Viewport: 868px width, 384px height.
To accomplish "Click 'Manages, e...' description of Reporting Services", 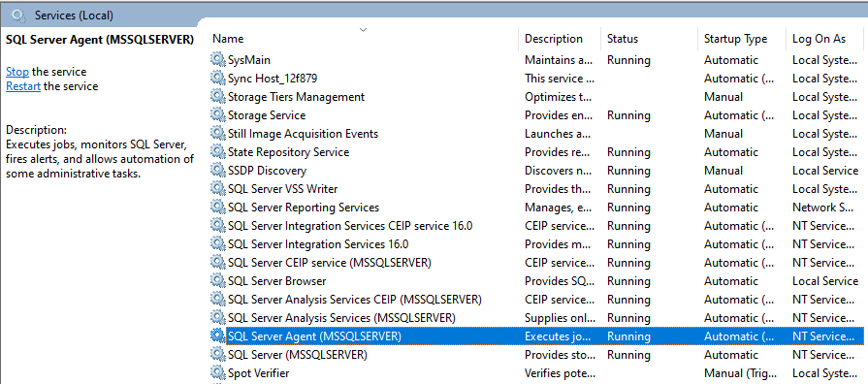I will click(558, 207).
